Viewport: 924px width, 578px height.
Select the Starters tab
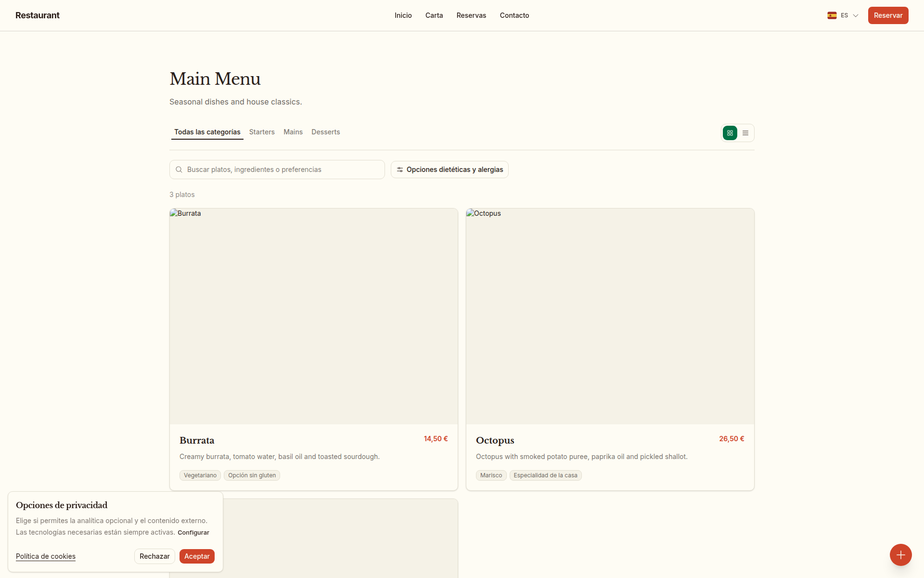click(x=262, y=132)
